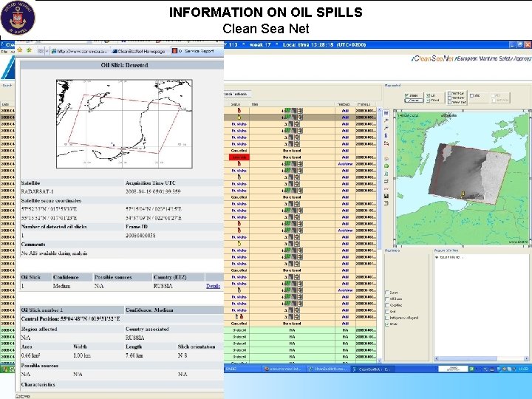Viewport: 532px width, 399px height.
Task: Click the Windows Start button
Action: [x=7, y=369]
